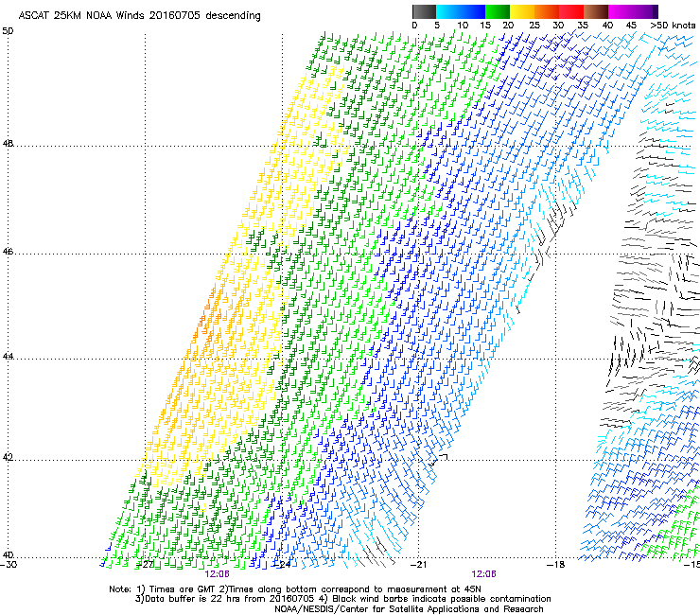The height and width of the screenshot is (615, 700).
Task: Click the left purple '12:06' swath time
Action: pos(217,574)
